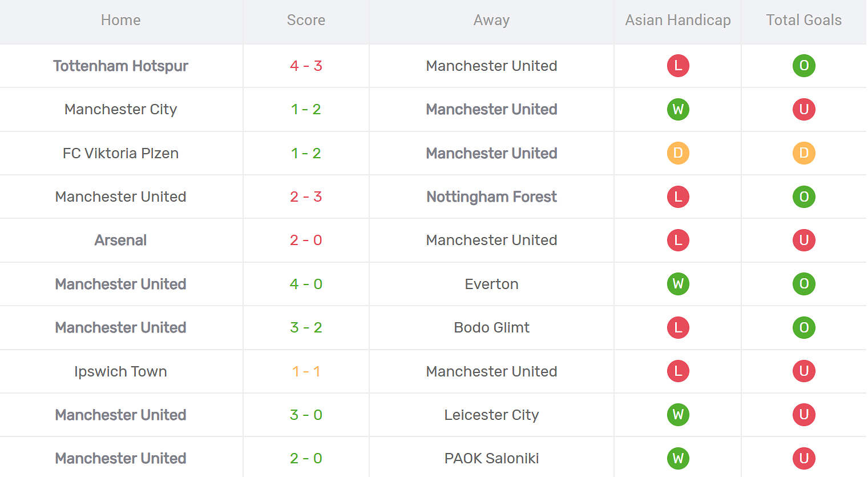This screenshot has width=868, height=477.
Task: Click the L handicap badge for Bodo Glimt match
Action: point(678,327)
